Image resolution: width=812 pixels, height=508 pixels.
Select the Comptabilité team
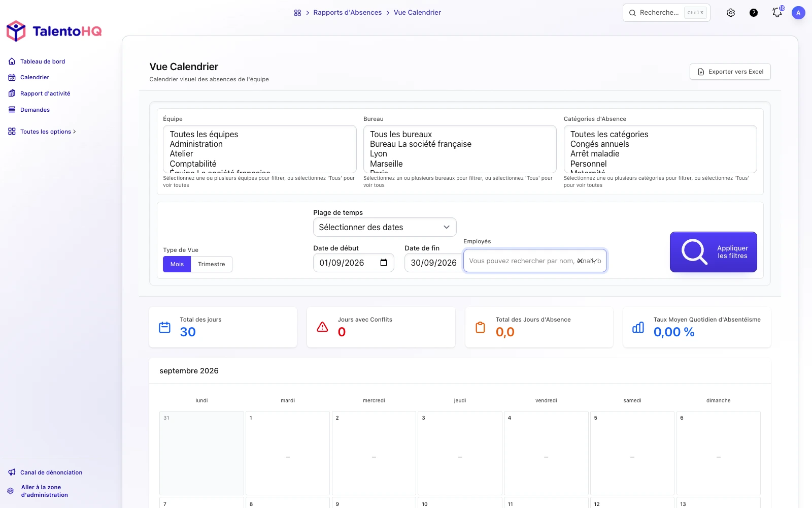(x=259, y=164)
